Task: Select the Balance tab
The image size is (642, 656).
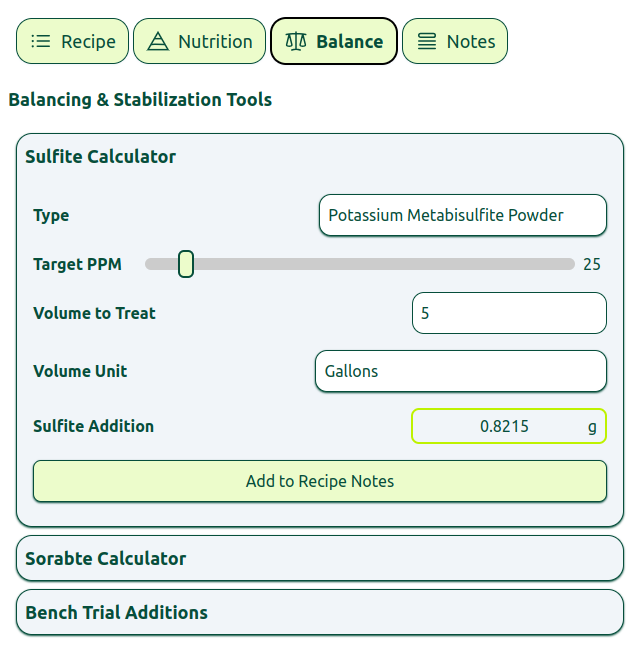Action: pos(334,42)
